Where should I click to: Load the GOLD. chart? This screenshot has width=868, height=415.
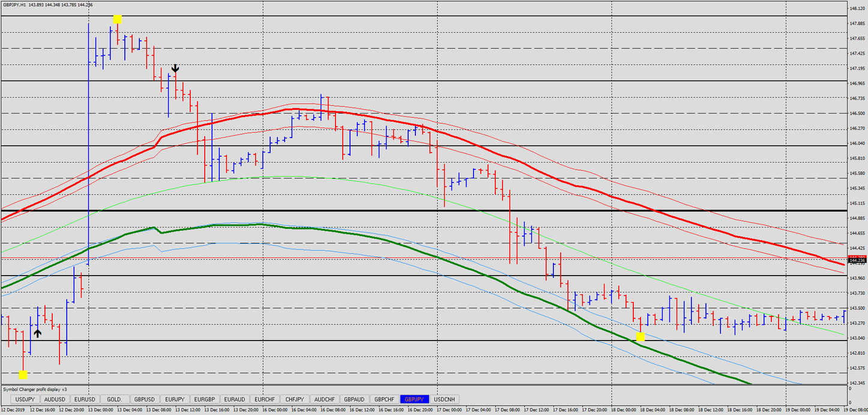[x=114, y=399]
